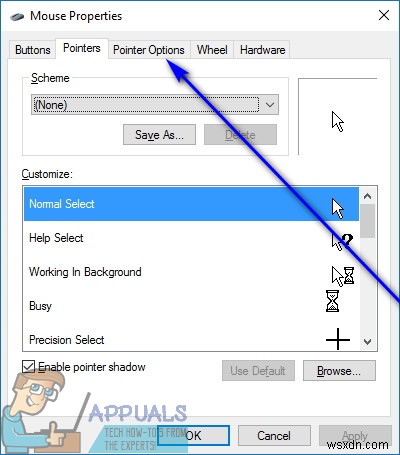
Task: Click the cursor preview arrow in the preview box
Action: coord(338,122)
